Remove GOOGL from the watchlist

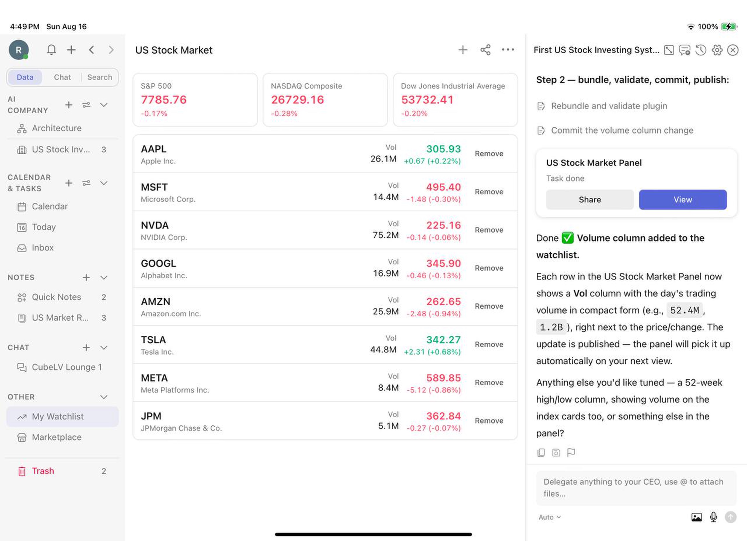(x=489, y=268)
